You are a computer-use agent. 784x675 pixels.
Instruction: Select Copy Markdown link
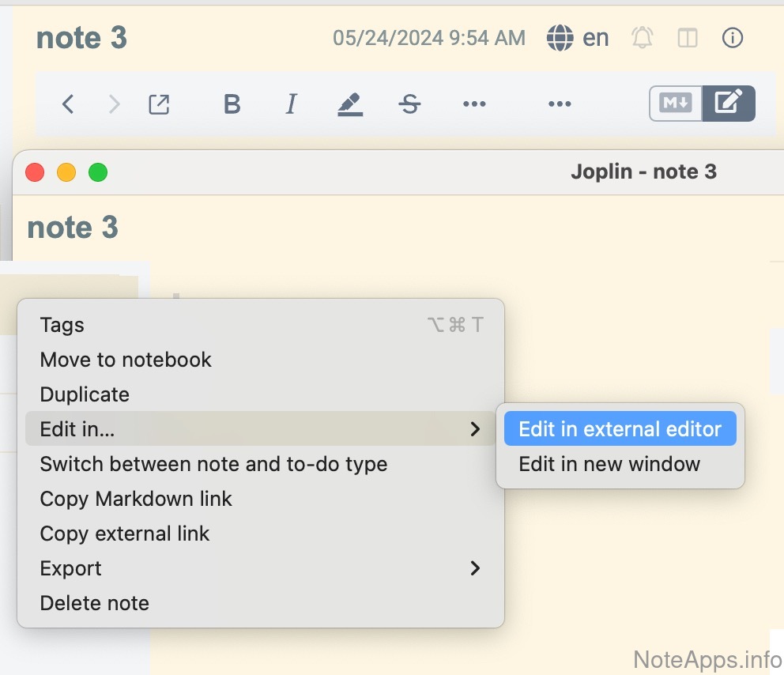click(136, 499)
